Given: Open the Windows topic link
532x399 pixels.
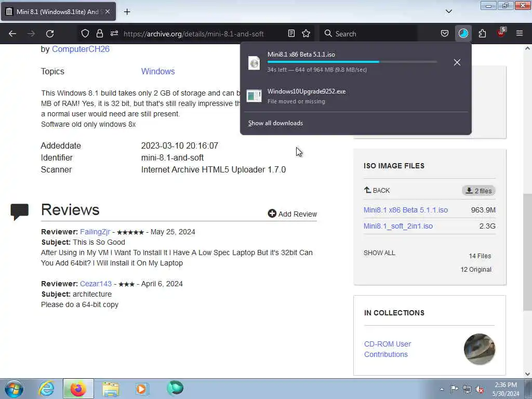Looking at the screenshot, I should (x=158, y=71).
